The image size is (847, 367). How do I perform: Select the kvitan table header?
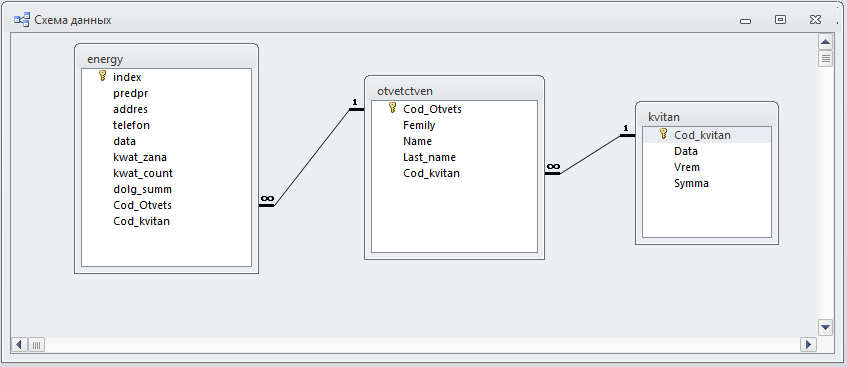[x=707, y=116]
